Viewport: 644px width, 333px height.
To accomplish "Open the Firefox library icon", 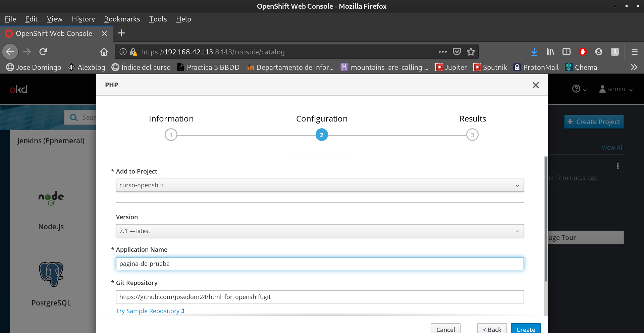I will [550, 52].
